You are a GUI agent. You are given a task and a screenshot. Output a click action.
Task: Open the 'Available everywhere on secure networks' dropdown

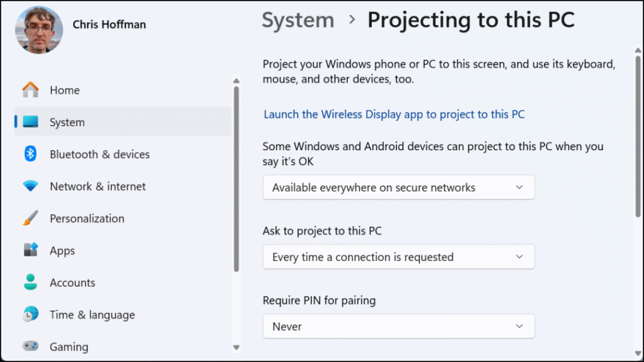[x=398, y=187]
